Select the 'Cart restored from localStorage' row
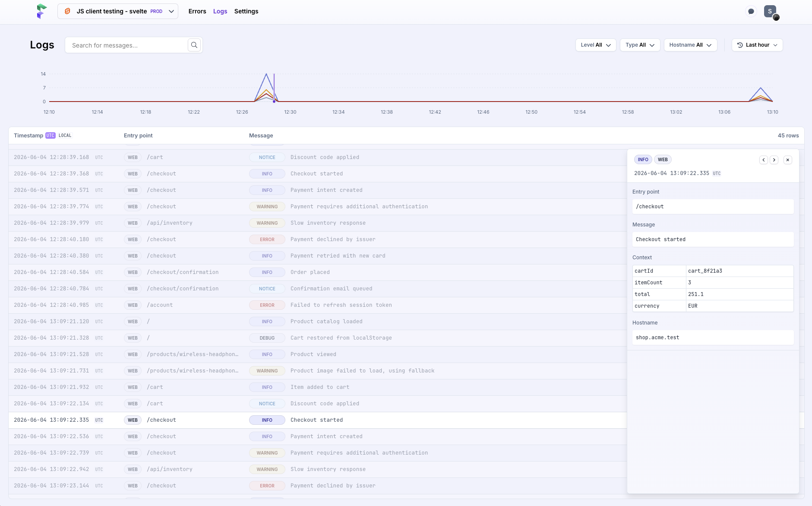 pyautogui.click(x=317, y=338)
